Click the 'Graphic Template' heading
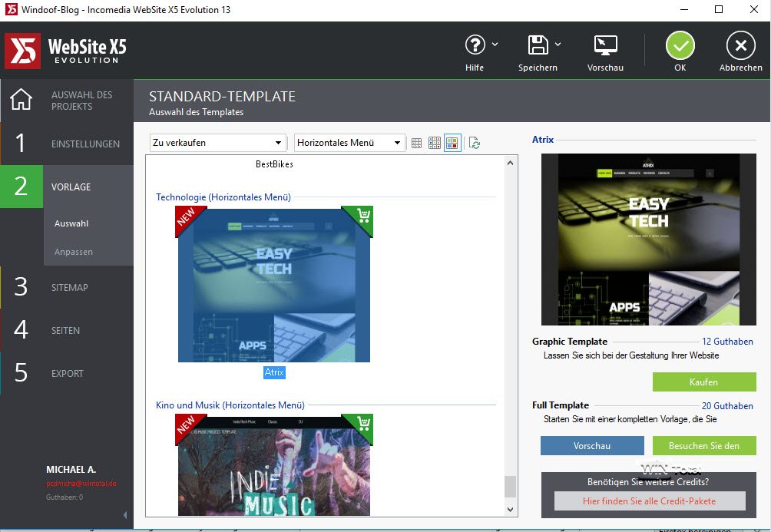Image resolution: width=771 pixels, height=532 pixels. tap(569, 341)
